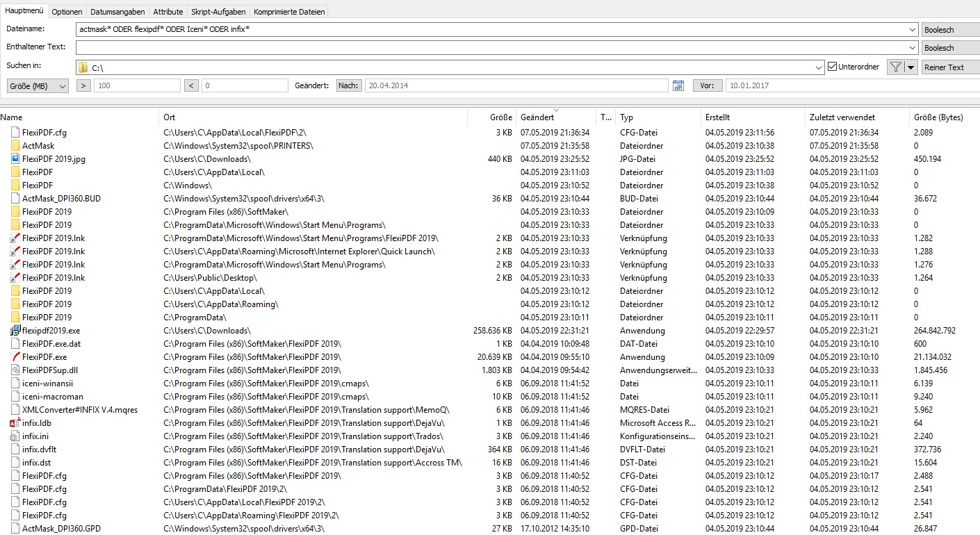Click the ActMask_DPI360.GPD file icon
980x535 pixels.
click(x=15, y=529)
